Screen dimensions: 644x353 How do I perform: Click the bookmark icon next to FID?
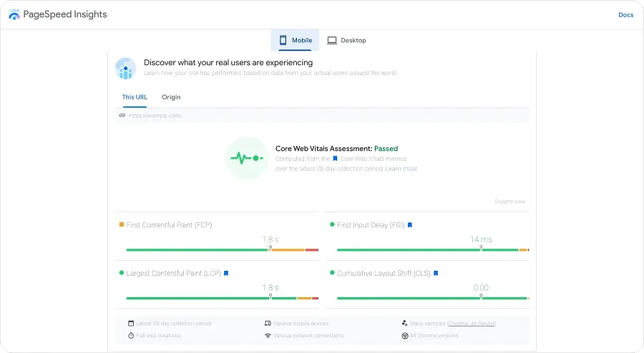[x=409, y=225]
